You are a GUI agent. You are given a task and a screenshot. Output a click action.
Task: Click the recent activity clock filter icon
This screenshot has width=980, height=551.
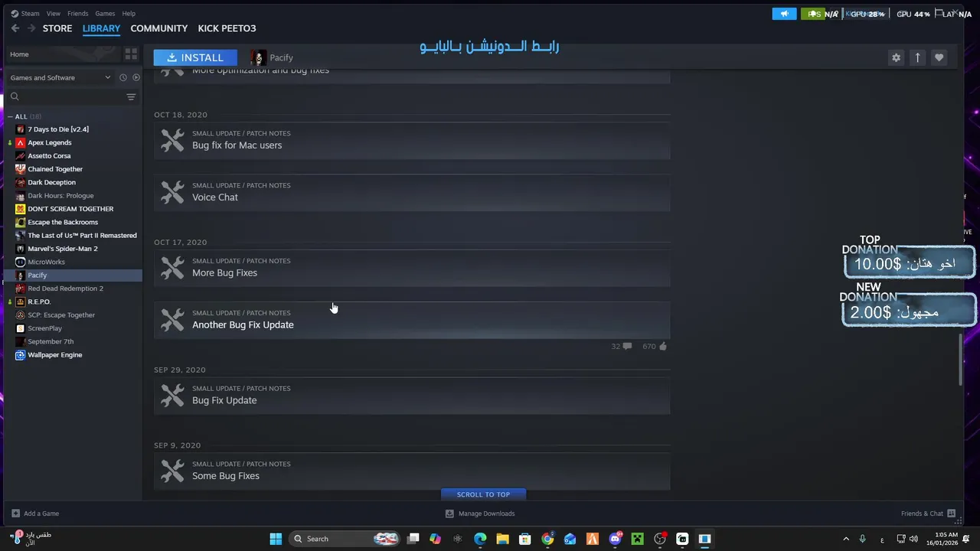tap(122, 77)
